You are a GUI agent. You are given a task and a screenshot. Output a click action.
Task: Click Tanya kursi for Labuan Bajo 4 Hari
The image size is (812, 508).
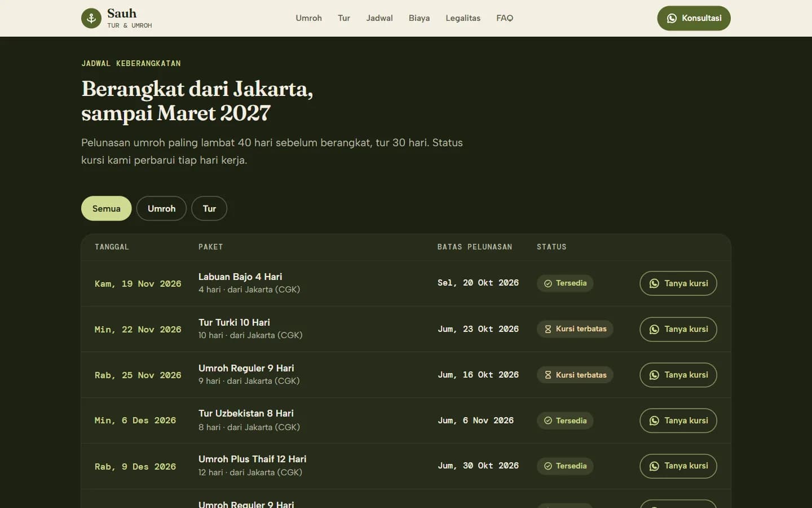tap(678, 283)
